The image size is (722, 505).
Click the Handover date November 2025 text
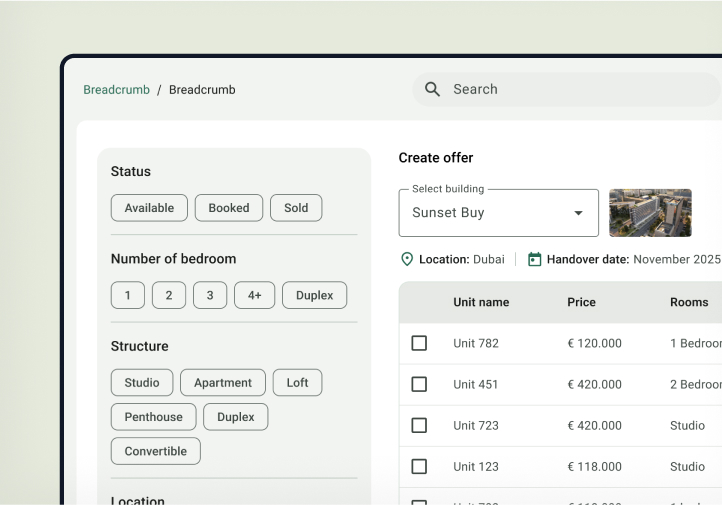634,260
